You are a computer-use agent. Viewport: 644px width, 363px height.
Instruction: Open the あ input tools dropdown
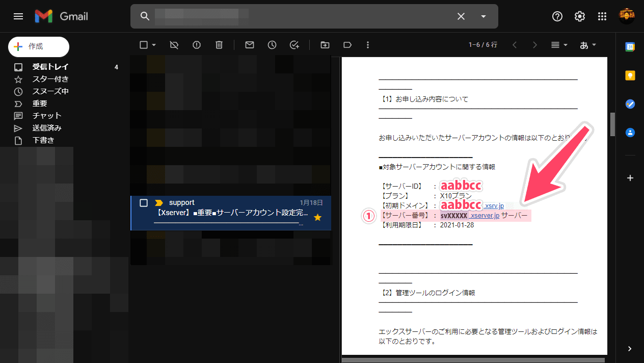[588, 45]
